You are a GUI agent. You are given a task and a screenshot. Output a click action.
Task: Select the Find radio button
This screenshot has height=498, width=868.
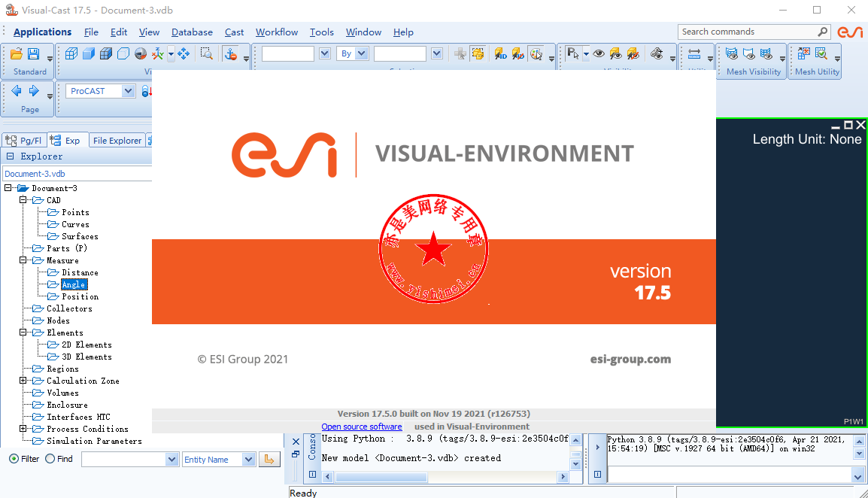coord(50,459)
